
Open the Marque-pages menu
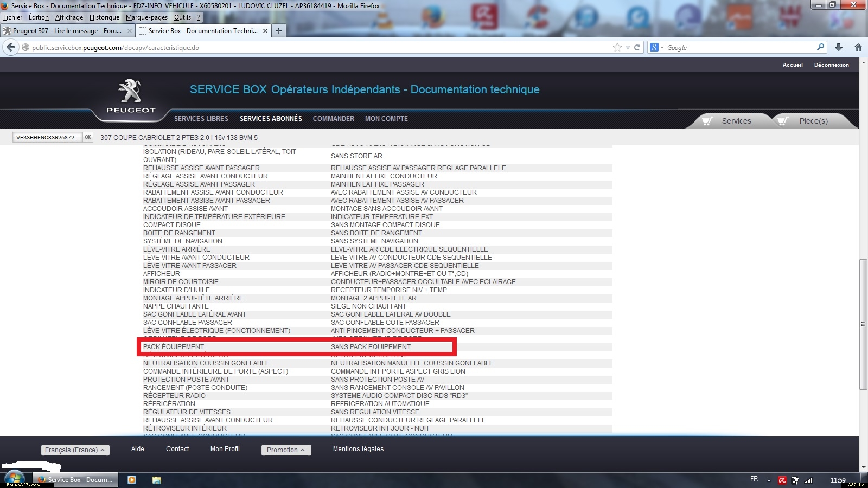pyautogui.click(x=146, y=17)
